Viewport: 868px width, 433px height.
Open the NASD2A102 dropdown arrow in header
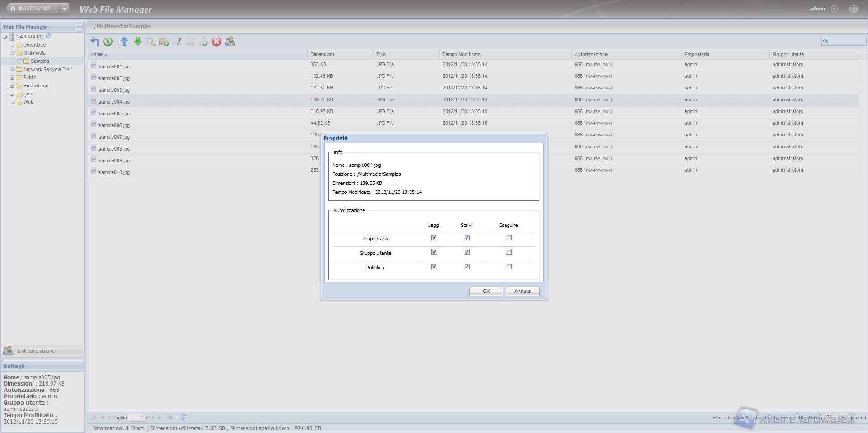pos(65,9)
